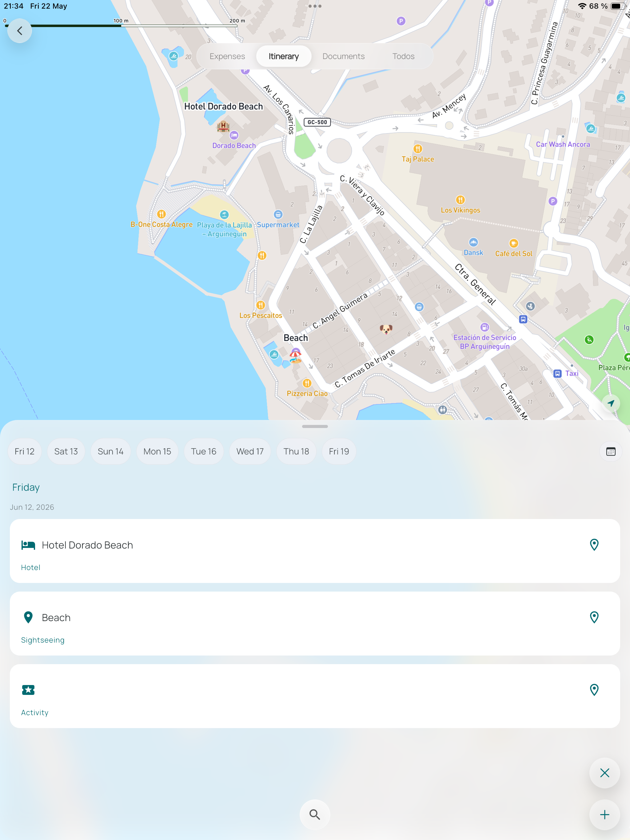Image resolution: width=630 pixels, height=840 pixels.
Task: Select the Sun 14 day chip
Action: (110, 452)
